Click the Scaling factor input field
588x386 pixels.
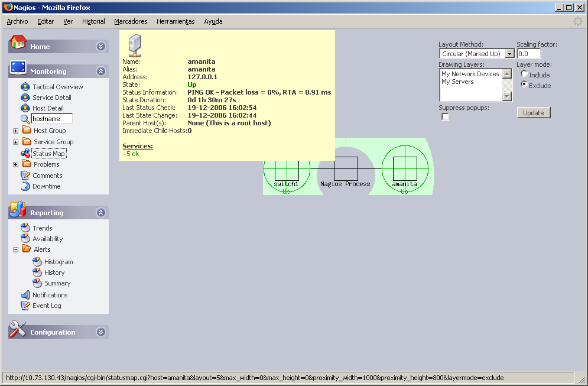tap(529, 54)
